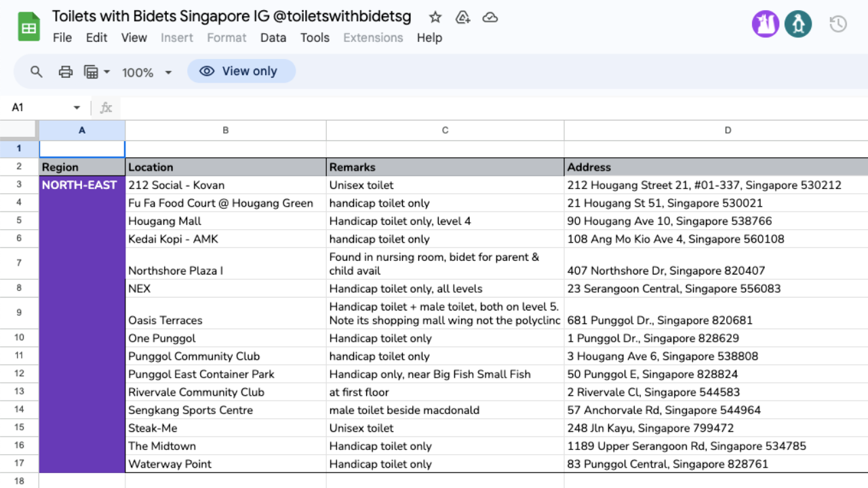This screenshot has width=868, height=488.
Task: Select the Rivervale Community Club cell
Action: tap(226, 392)
